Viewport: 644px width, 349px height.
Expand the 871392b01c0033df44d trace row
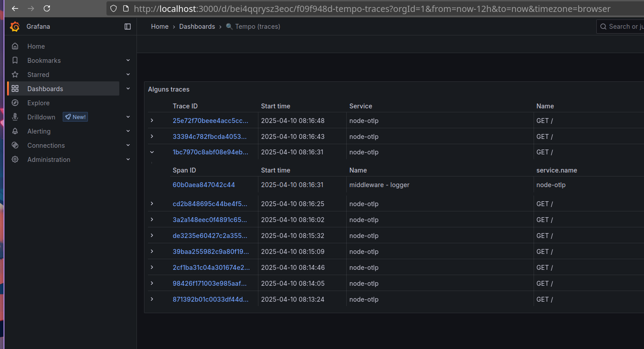pyautogui.click(x=152, y=299)
